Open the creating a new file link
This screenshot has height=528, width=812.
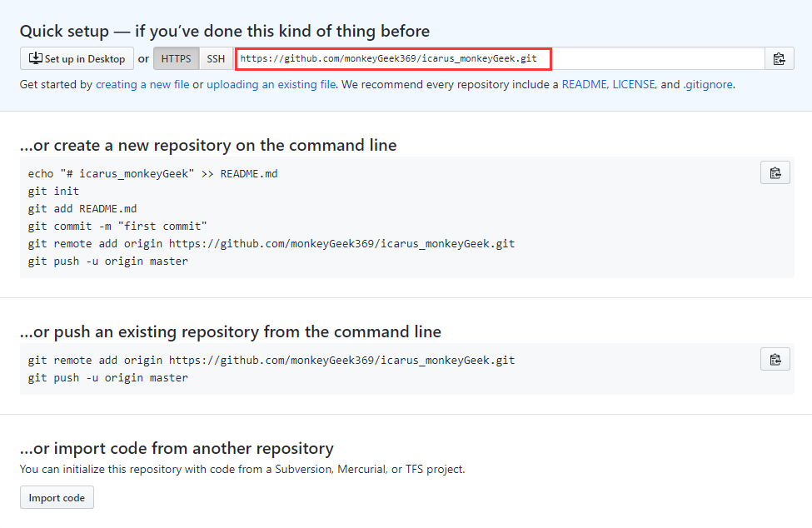(142, 84)
